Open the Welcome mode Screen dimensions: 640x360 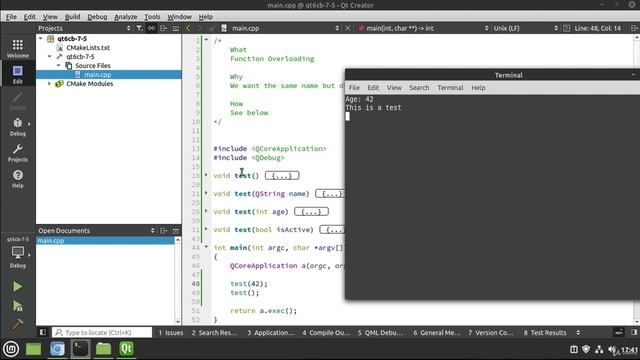pos(18,49)
